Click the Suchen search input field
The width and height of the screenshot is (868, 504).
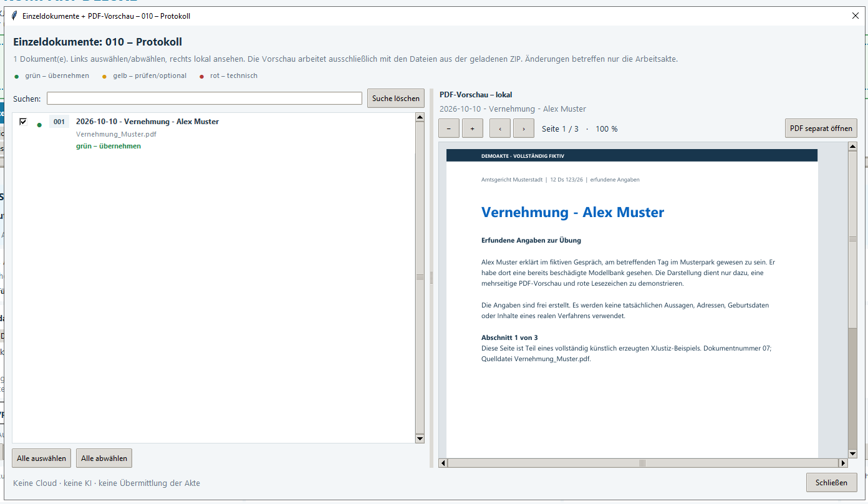tap(205, 99)
